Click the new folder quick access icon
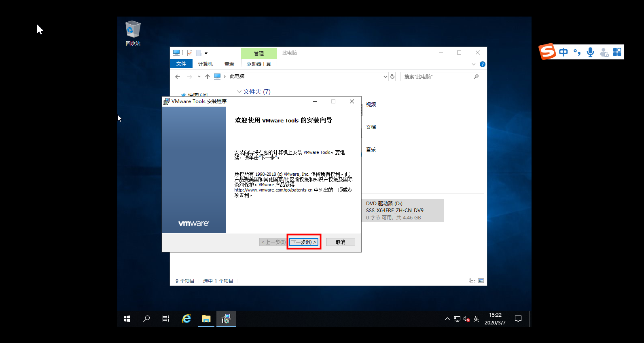The height and width of the screenshot is (343, 644). (x=199, y=53)
